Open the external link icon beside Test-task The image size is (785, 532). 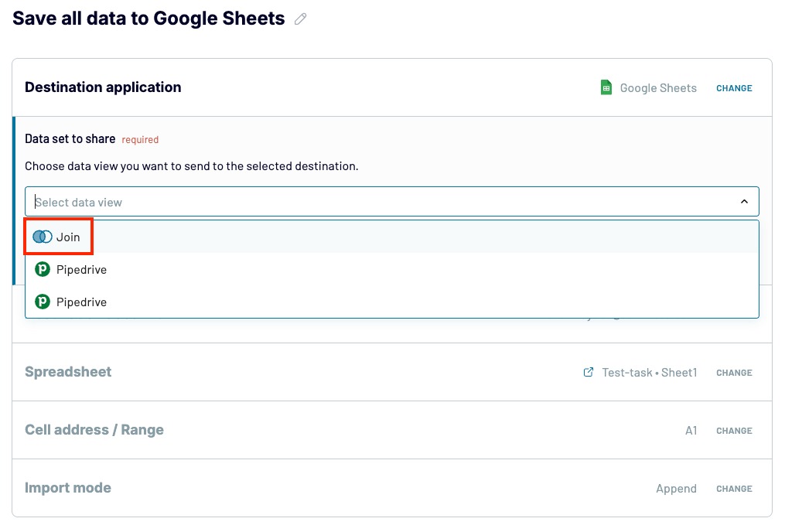point(589,373)
